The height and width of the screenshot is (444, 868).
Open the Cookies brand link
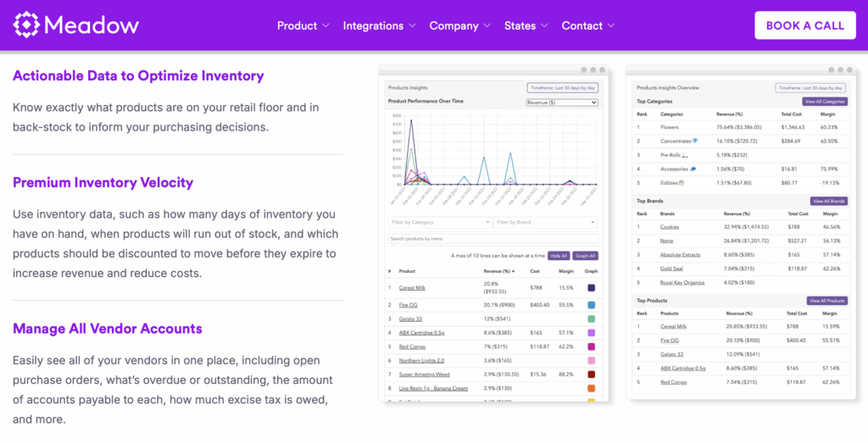click(x=670, y=227)
